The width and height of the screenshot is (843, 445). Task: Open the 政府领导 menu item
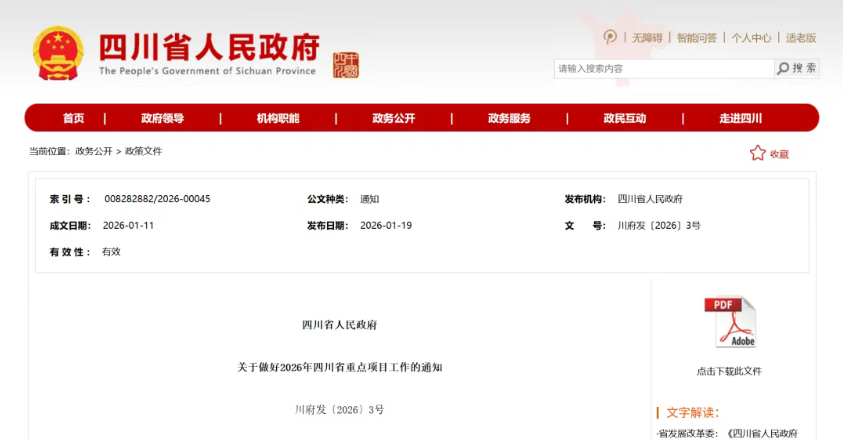pos(162,118)
